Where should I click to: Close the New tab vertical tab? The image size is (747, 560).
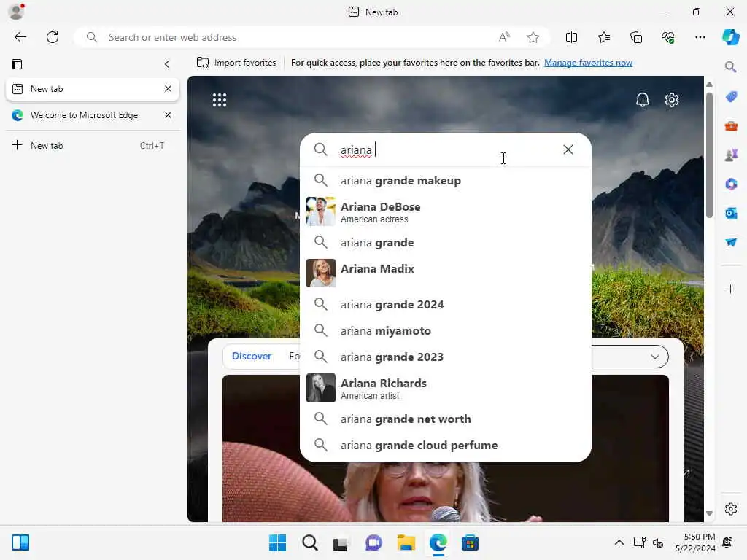168,88
